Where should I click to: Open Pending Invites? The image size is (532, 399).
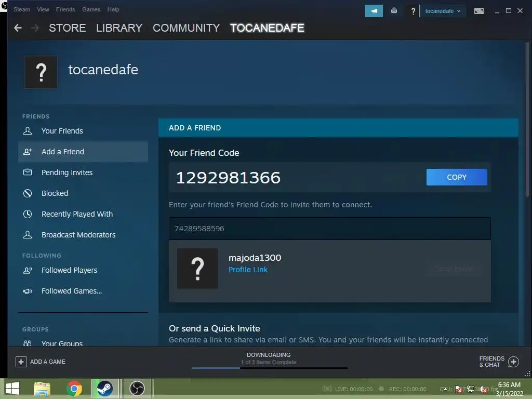(x=67, y=172)
